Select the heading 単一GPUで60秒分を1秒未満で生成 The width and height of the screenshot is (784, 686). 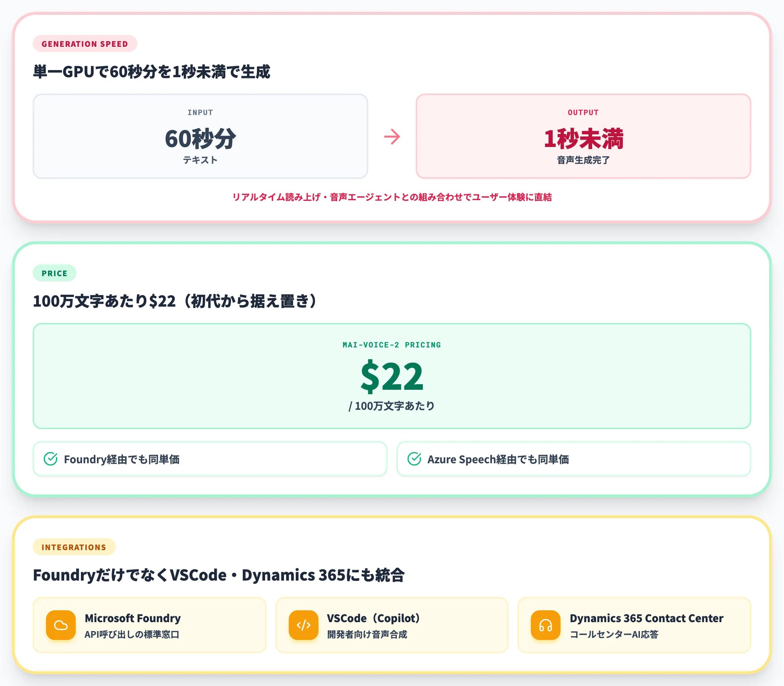point(151,72)
